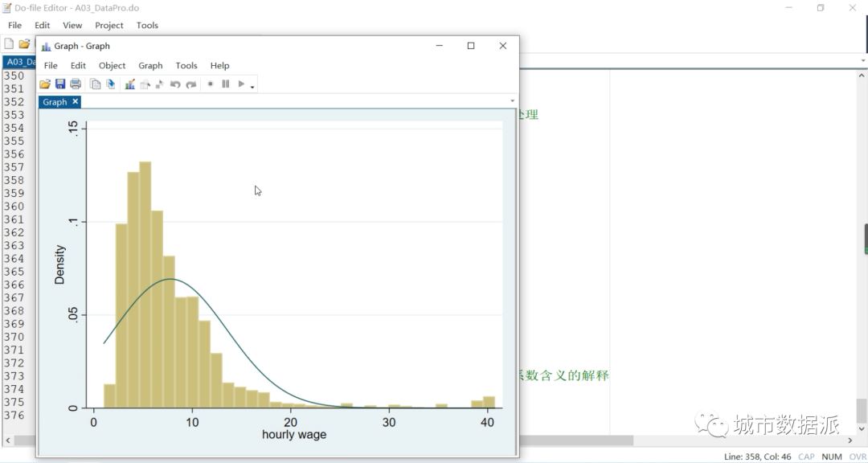Click line number 366 in editor
868x463 pixels.
click(x=14, y=285)
